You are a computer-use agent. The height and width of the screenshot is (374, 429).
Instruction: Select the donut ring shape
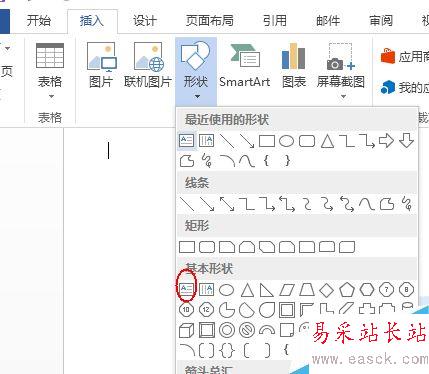point(227,331)
